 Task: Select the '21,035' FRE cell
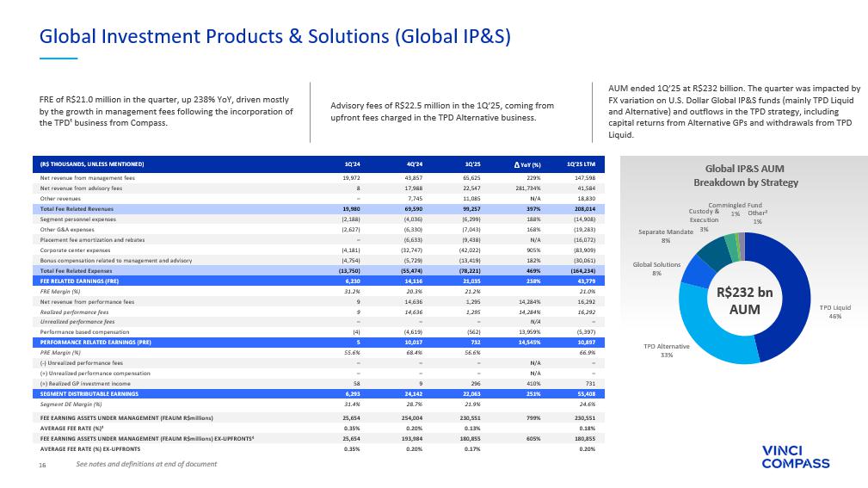[471, 281]
